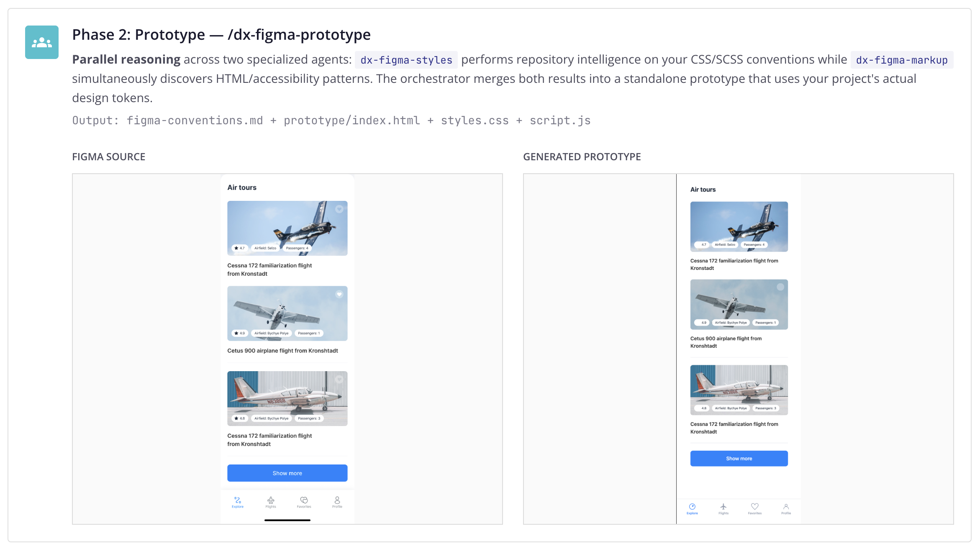Select the Profile icon in the Figma source nav

point(337,500)
